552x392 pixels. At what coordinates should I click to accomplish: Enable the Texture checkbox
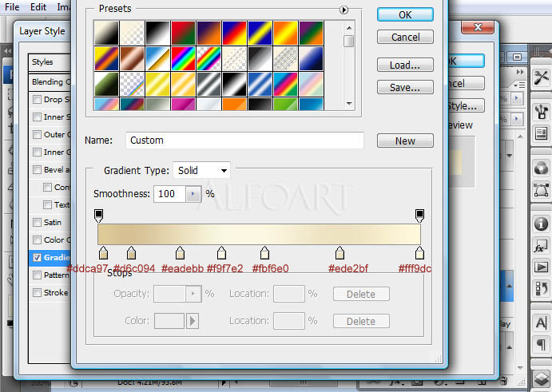(47, 204)
